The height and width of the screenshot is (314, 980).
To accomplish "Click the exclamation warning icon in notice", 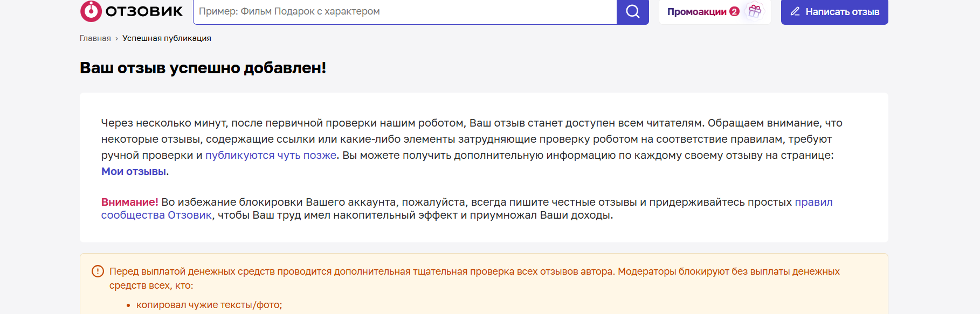I will point(98,271).
